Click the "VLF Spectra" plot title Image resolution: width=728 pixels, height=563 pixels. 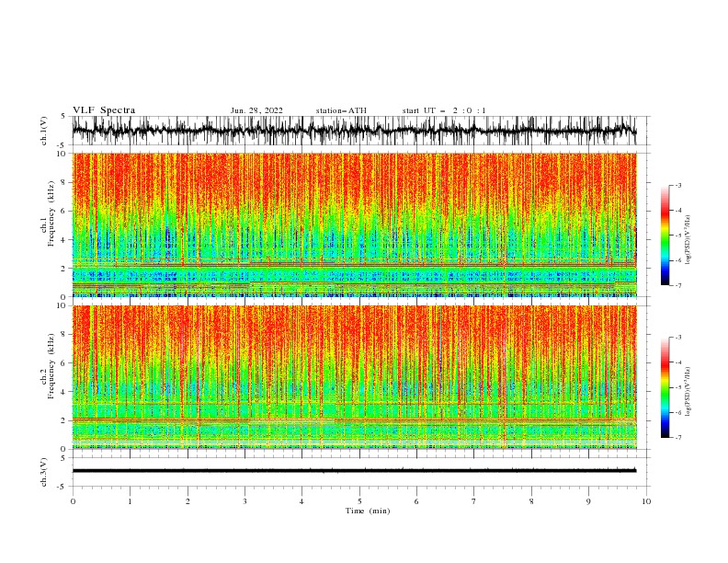[x=104, y=110]
